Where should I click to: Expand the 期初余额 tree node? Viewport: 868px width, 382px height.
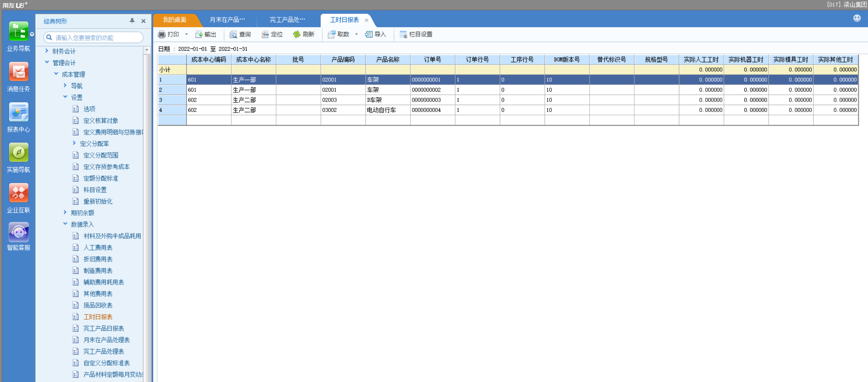[65, 212]
